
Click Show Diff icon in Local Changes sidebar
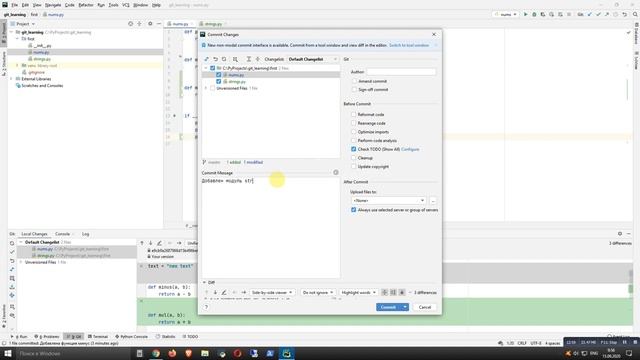pos(12,269)
